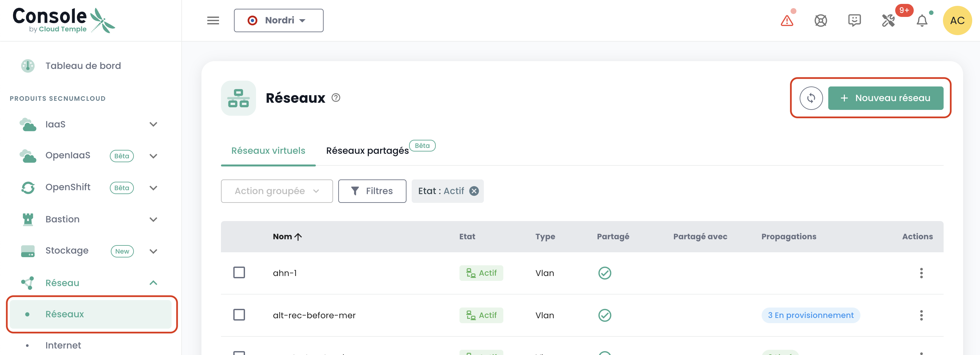Collapse the Réseau sidebar section

[153, 283]
